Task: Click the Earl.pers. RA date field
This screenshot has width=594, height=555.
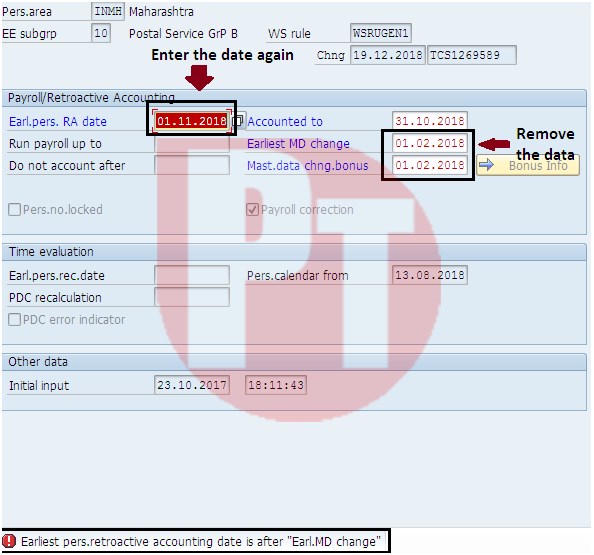Action: (192, 121)
